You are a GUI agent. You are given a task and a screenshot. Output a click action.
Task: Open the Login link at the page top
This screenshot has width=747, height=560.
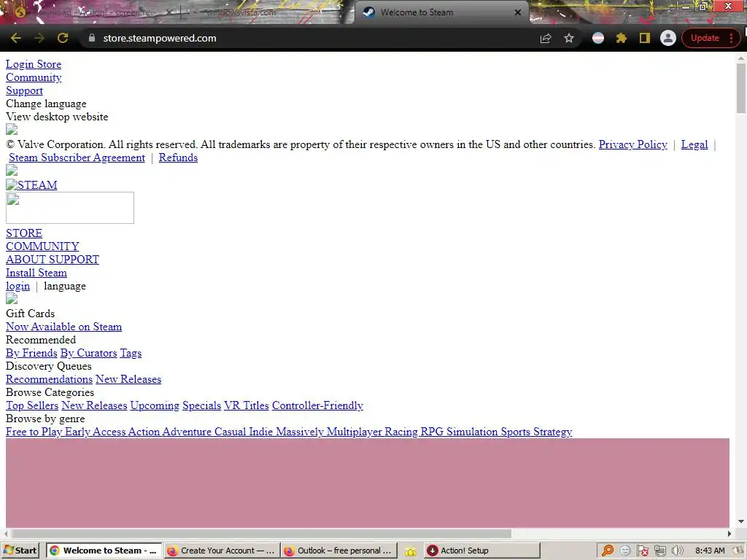[20, 64]
